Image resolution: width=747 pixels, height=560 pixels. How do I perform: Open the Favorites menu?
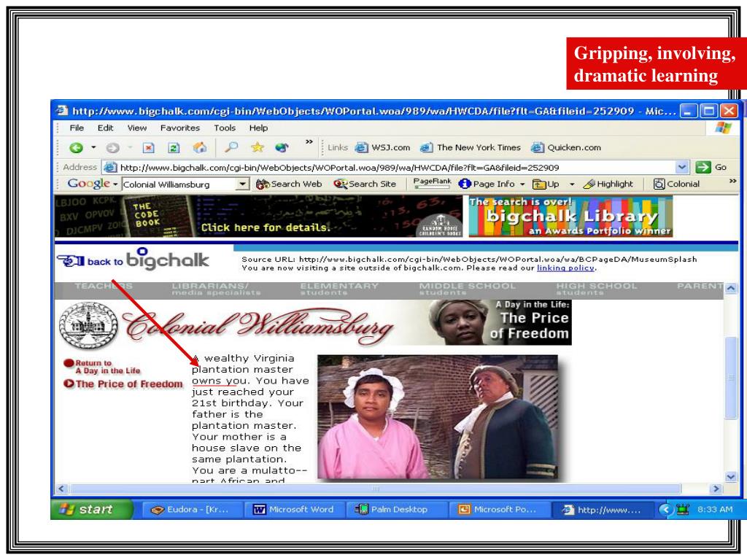tap(180, 128)
